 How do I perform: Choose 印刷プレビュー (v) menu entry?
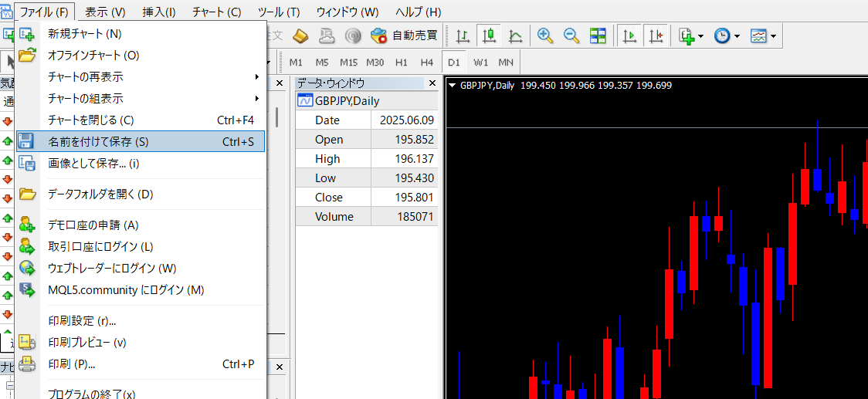pyautogui.click(x=141, y=343)
